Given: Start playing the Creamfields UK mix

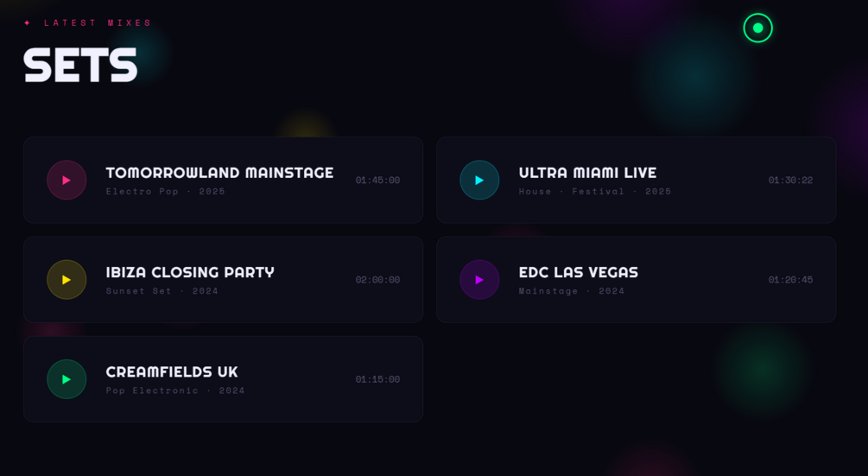Looking at the screenshot, I should click(67, 379).
